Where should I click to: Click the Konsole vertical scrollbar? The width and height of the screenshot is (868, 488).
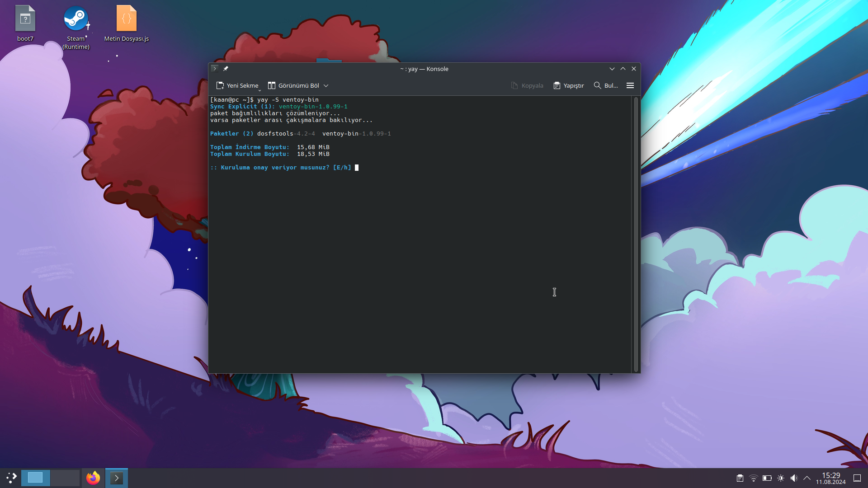tap(636, 234)
